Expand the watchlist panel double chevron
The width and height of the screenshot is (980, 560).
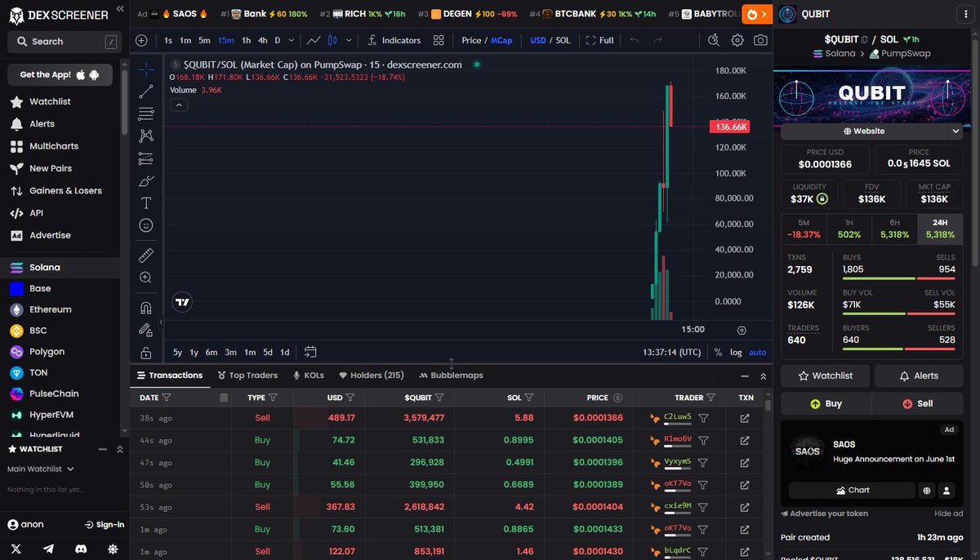point(120,449)
